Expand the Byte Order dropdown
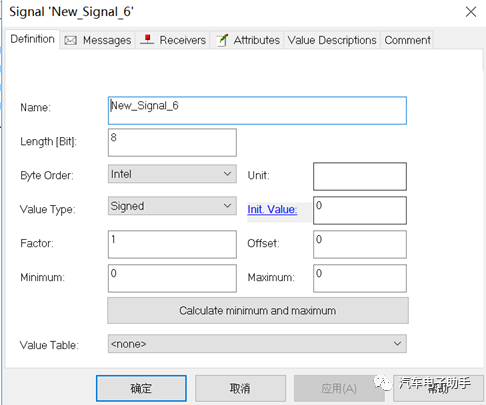The width and height of the screenshot is (486, 405). click(172, 174)
